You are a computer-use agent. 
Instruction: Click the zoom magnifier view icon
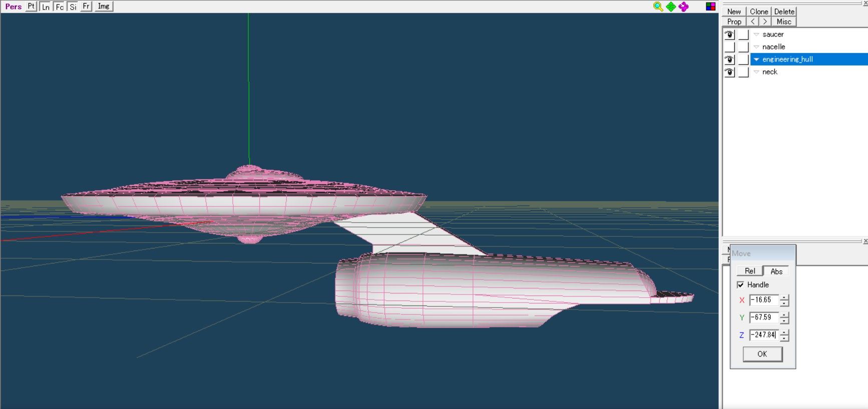[x=658, y=6]
